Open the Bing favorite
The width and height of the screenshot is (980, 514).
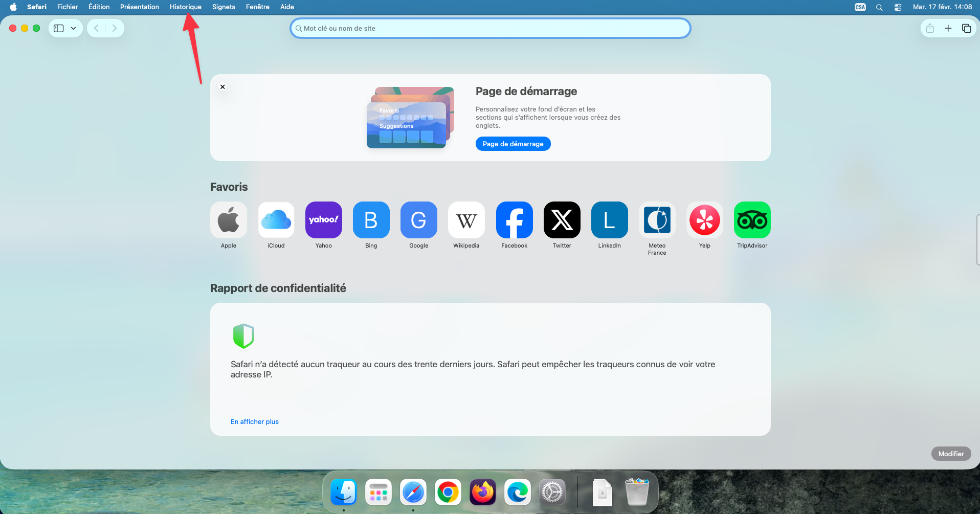click(x=371, y=220)
